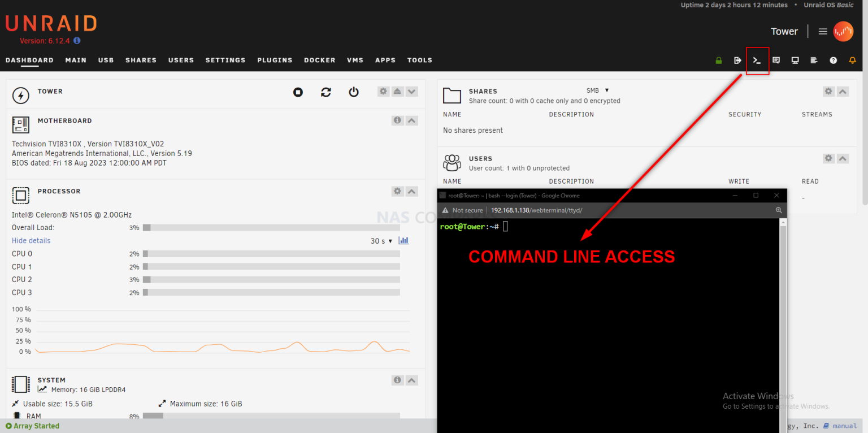
Task: Shut down the Tower with the power icon
Action: (x=354, y=92)
